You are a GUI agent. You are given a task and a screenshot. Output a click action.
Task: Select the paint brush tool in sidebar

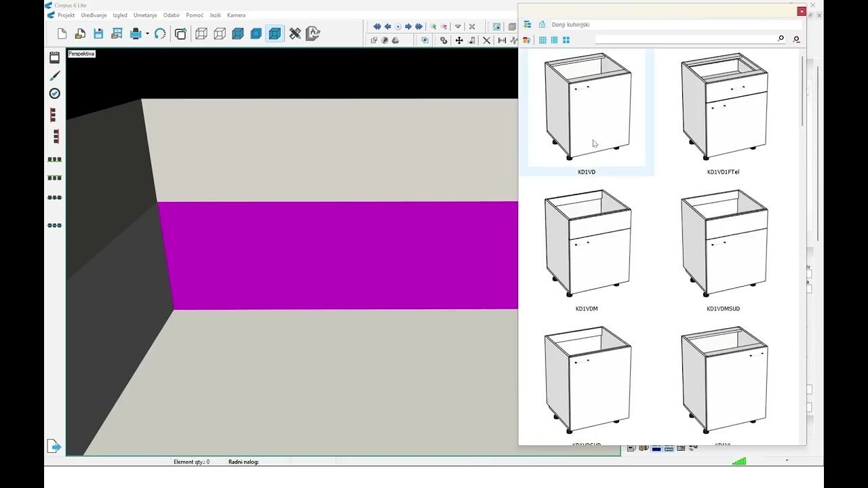point(55,75)
